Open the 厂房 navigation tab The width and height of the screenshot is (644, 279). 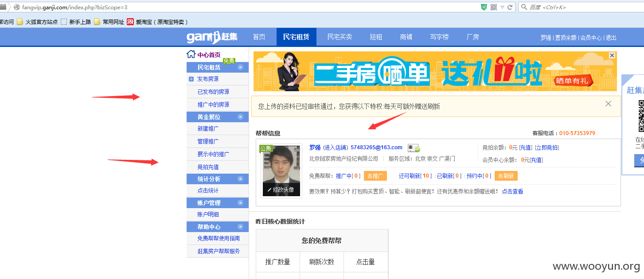tap(473, 37)
